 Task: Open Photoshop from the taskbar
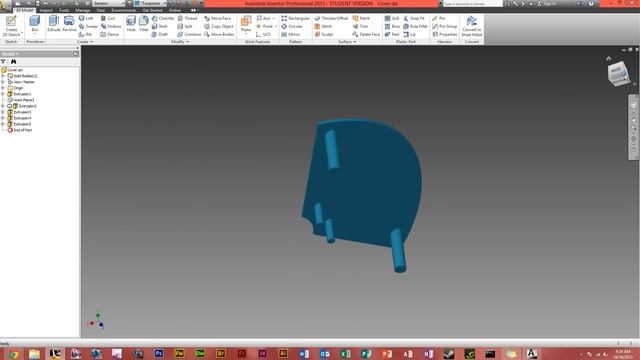click(158, 353)
